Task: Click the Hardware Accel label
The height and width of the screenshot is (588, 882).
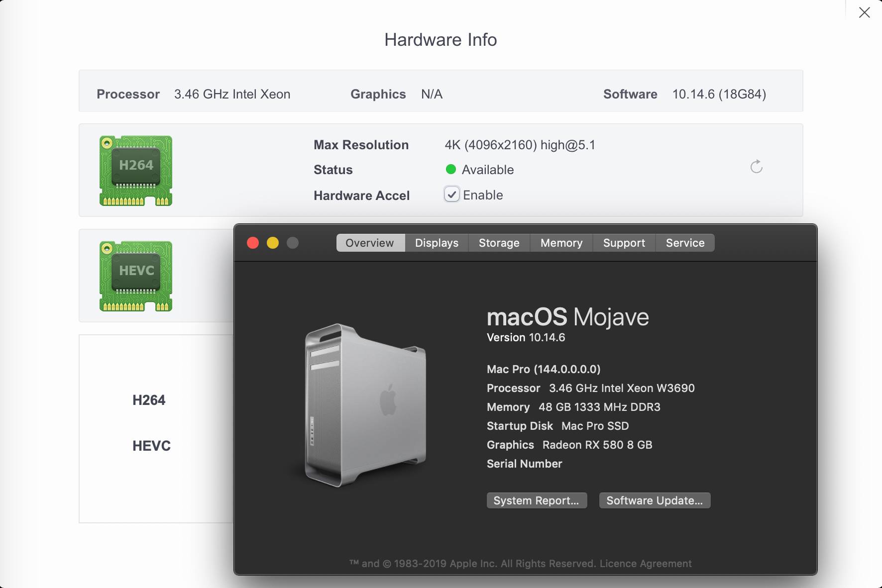Action: (x=362, y=196)
